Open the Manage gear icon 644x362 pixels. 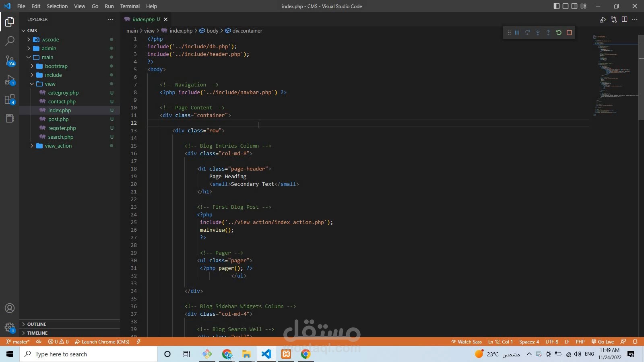[10, 327]
